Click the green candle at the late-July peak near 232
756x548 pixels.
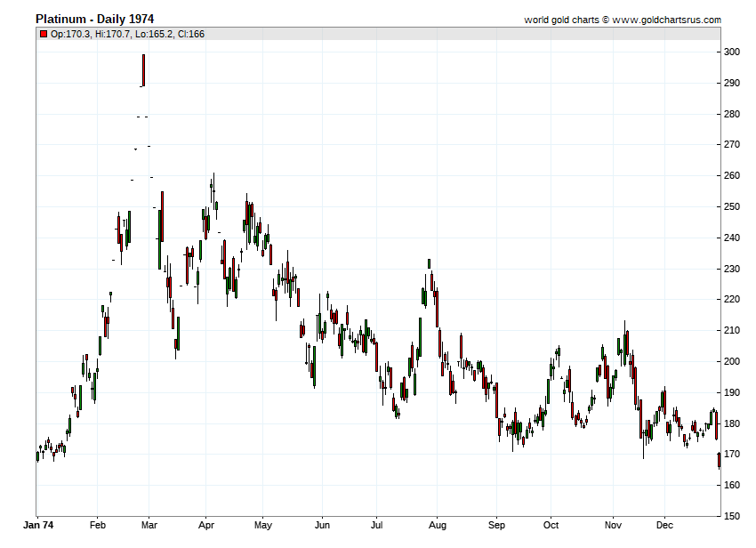[x=429, y=264]
